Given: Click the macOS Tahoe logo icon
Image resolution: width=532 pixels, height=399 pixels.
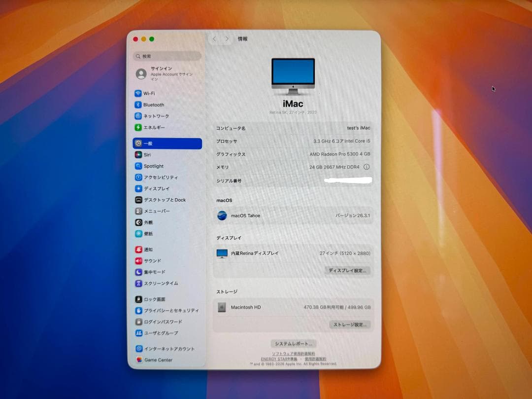Looking at the screenshot, I should click(x=222, y=216).
